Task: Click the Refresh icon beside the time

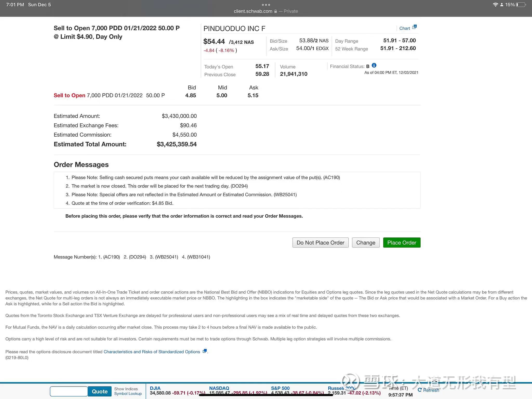Action: (420, 390)
